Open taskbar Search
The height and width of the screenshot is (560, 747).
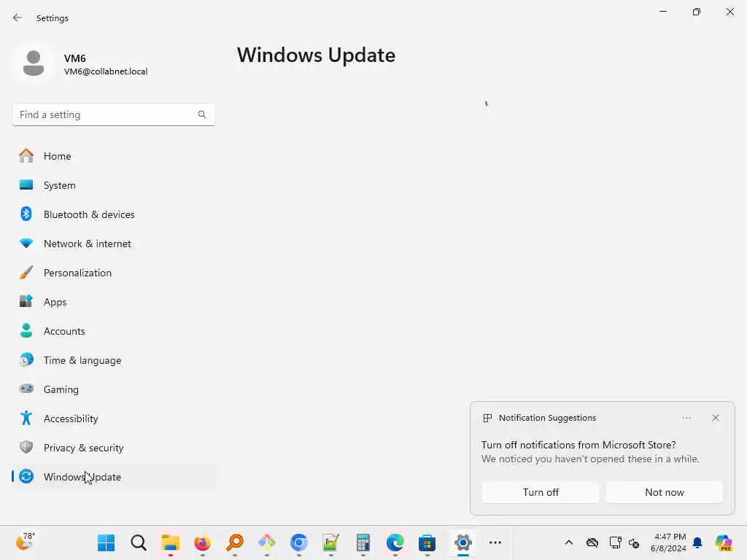(138, 542)
